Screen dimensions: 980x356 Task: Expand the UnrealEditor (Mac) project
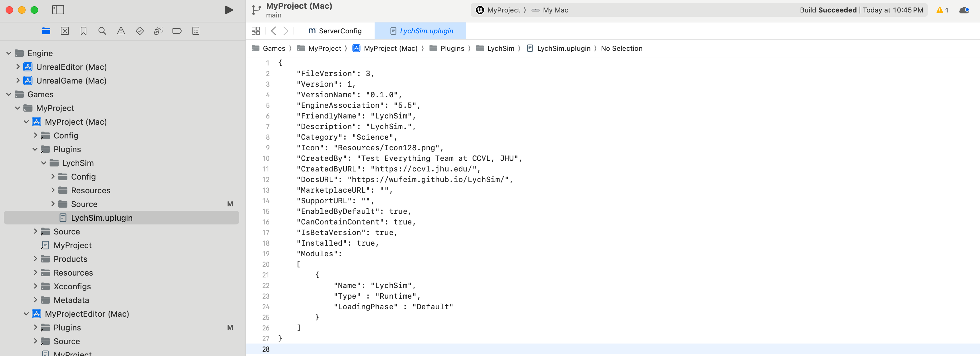[x=17, y=67]
